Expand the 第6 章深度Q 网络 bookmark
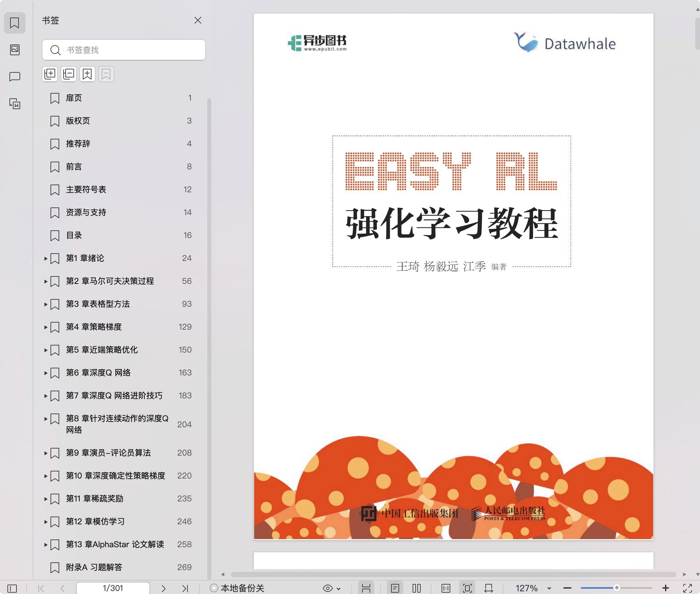This screenshot has width=700, height=594. (x=46, y=373)
